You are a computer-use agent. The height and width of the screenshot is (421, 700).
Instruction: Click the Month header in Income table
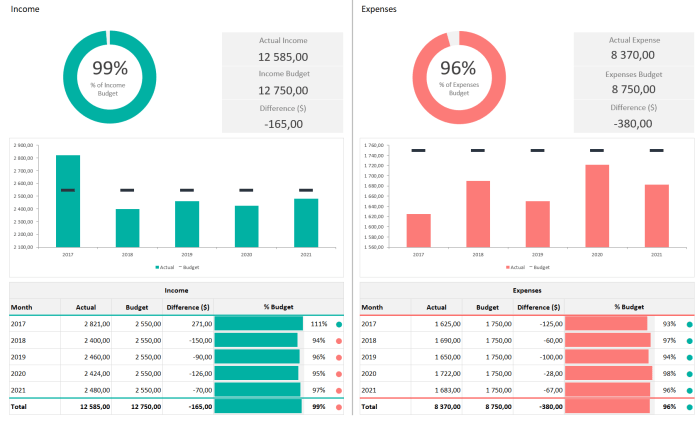pyautogui.click(x=21, y=308)
